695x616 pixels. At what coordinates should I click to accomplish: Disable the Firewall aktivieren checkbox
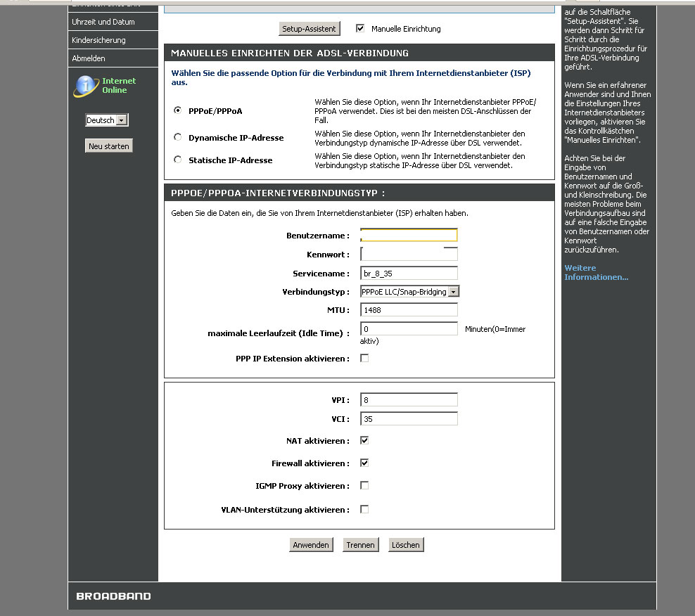pyautogui.click(x=364, y=463)
